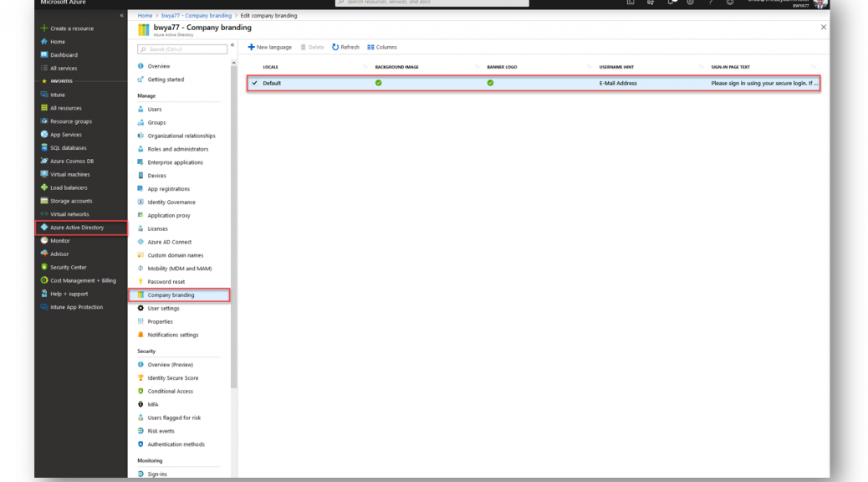Click the Azure Cosmos DB icon
This screenshot has width=868, height=482.
[44, 161]
